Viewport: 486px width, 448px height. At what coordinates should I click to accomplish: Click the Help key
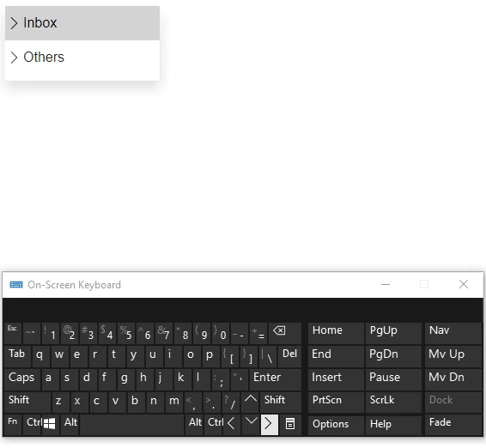coord(393,425)
